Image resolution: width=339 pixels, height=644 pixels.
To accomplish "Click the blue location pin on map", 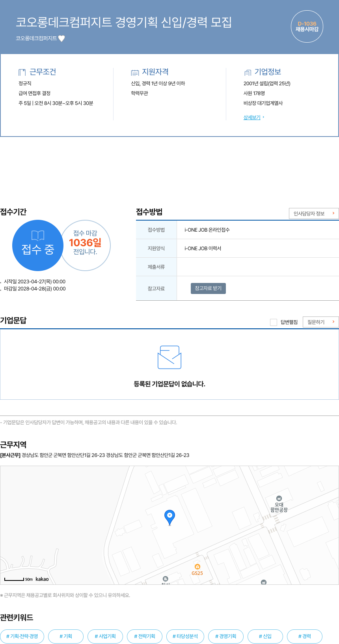I will pyautogui.click(x=169, y=517).
